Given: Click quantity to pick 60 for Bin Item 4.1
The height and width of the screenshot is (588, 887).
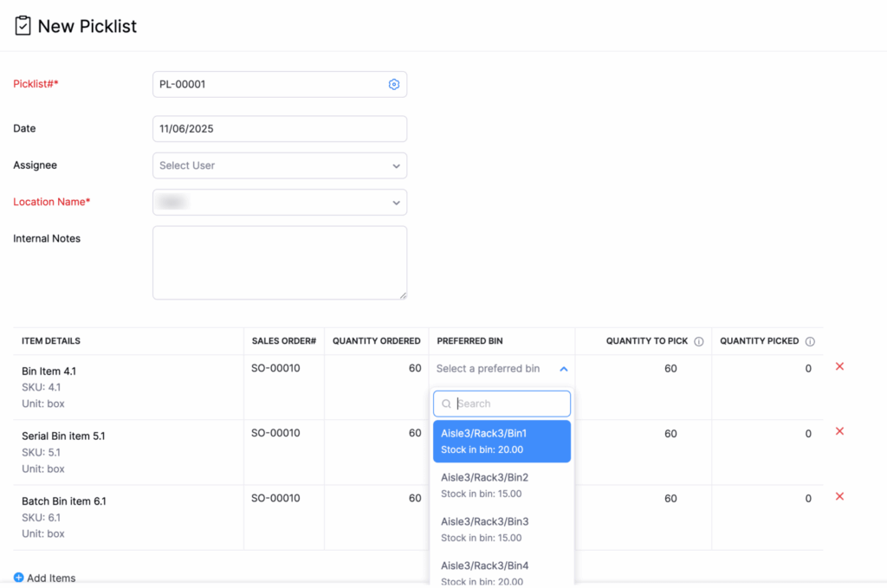Looking at the screenshot, I should [670, 369].
